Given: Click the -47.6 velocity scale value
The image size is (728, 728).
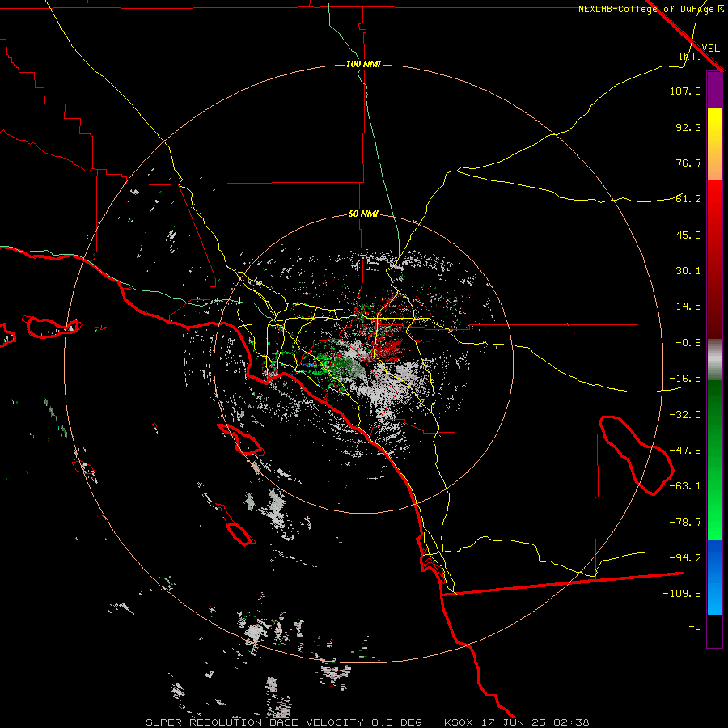Looking at the screenshot, I should 685,451.
